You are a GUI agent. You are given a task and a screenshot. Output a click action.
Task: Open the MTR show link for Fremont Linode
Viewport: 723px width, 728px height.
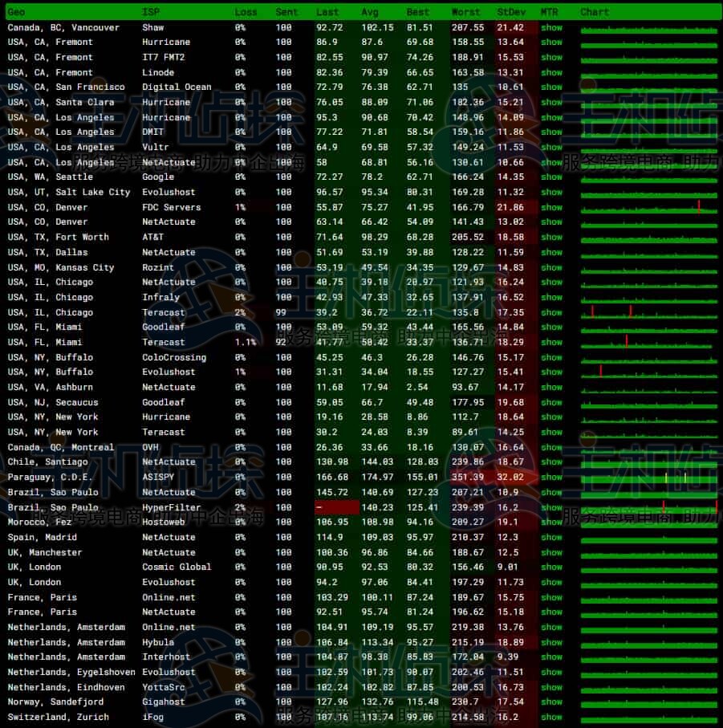[551, 72]
